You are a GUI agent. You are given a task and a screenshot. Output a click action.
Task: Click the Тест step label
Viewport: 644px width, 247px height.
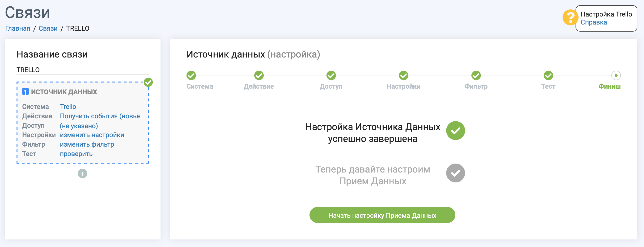click(548, 86)
